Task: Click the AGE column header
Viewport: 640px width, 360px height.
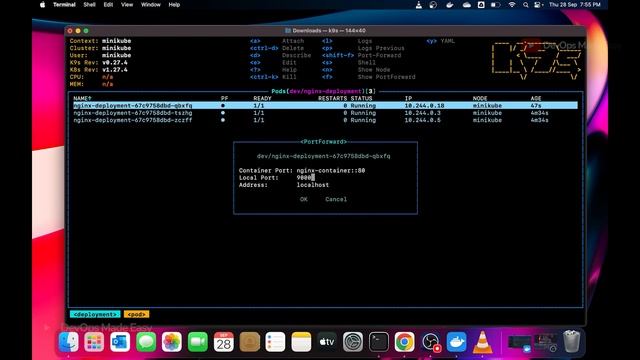Action: tap(536, 98)
